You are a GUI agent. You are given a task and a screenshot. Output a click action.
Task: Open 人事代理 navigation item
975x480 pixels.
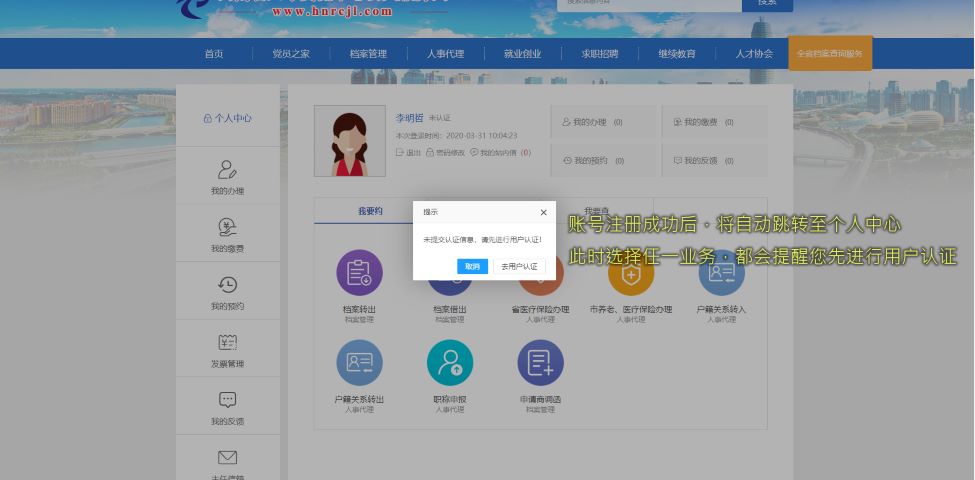(445, 54)
